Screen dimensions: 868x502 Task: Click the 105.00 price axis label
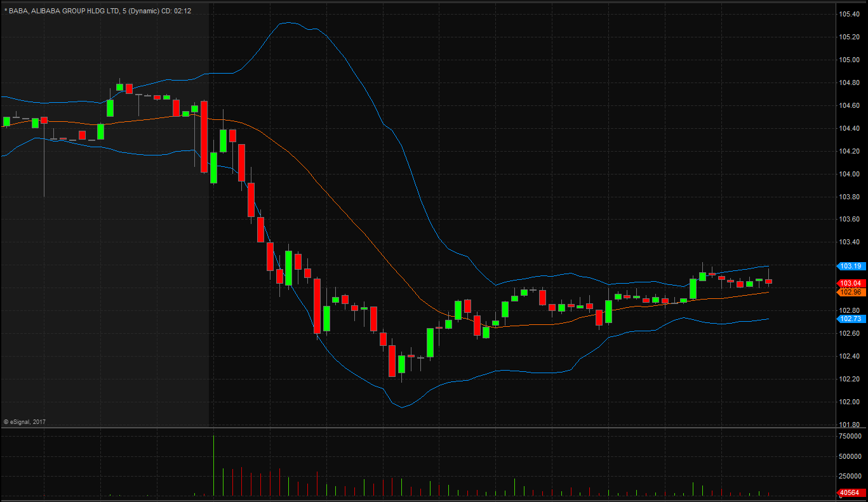(850, 60)
